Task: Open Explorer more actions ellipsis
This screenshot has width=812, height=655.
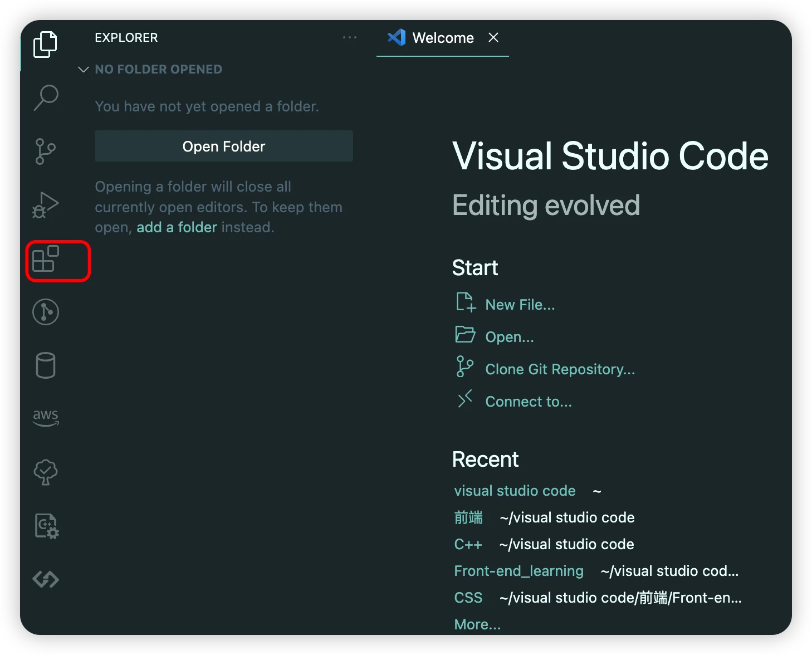Action: pos(350,37)
